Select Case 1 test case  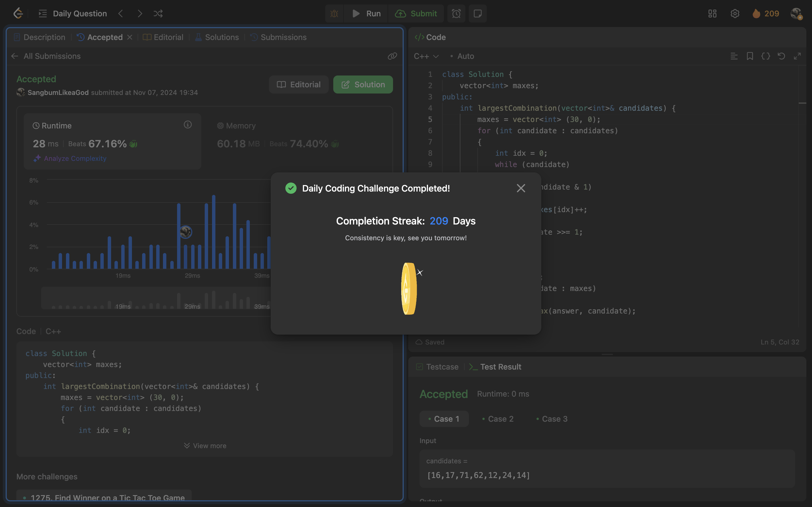click(443, 419)
